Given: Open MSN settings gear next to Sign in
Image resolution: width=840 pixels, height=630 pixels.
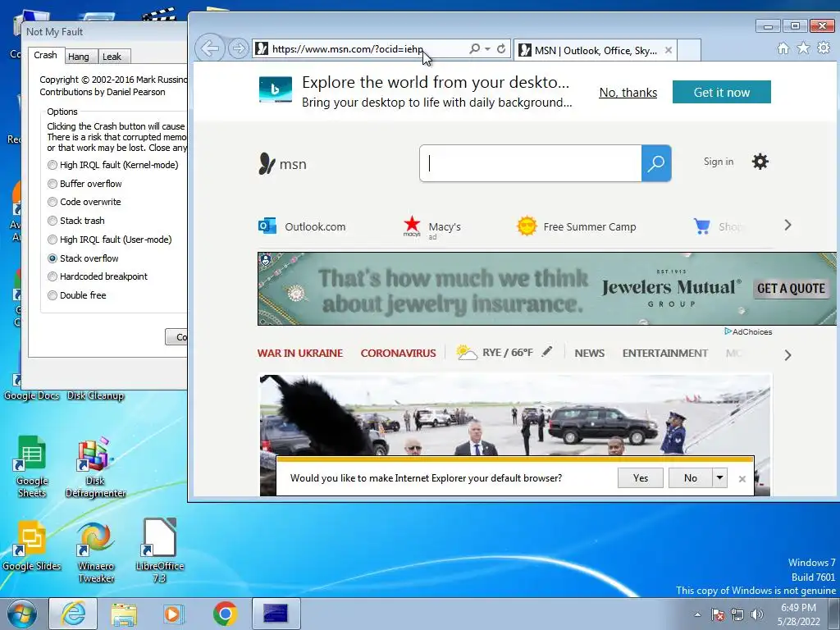Looking at the screenshot, I should (760, 162).
